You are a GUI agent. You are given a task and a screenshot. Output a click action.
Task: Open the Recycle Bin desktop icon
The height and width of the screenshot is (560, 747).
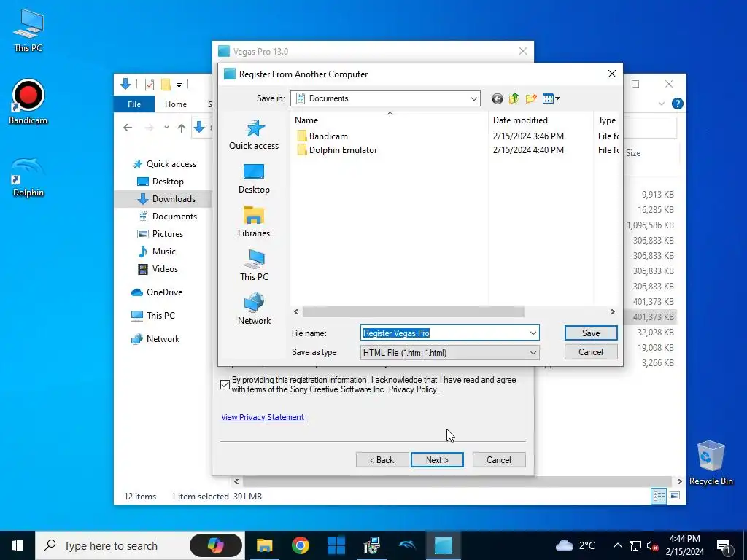(x=711, y=463)
